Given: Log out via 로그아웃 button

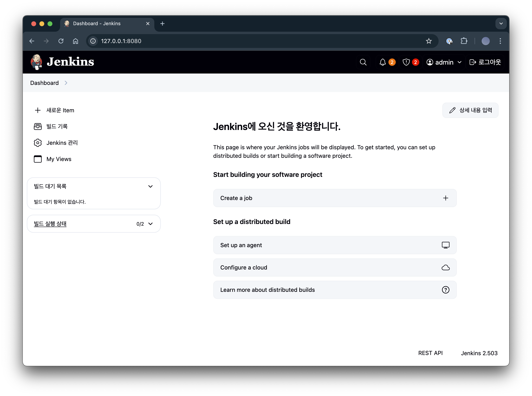Looking at the screenshot, I should tap(485, 62).
